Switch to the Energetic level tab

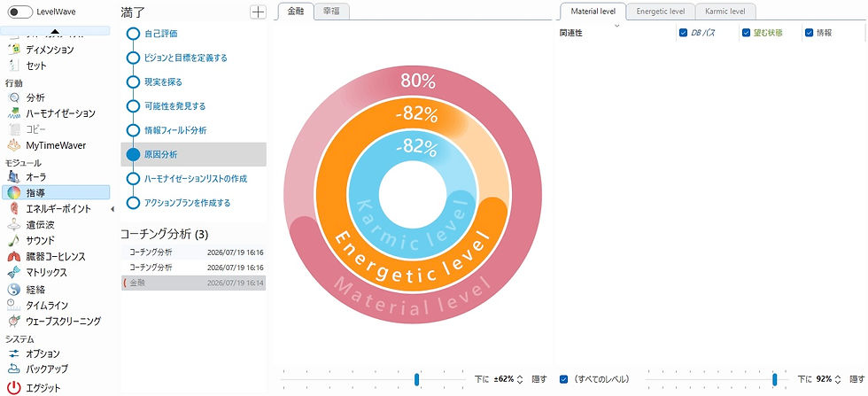click(x=661, y=12)
